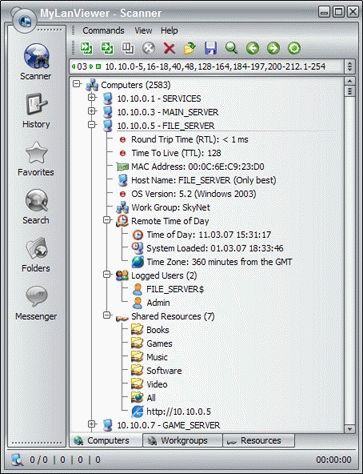This screenshot has width=363, height=474.
Task: Expand the 10.10.0.1 - SERVICES node
Action: (92, 97)
